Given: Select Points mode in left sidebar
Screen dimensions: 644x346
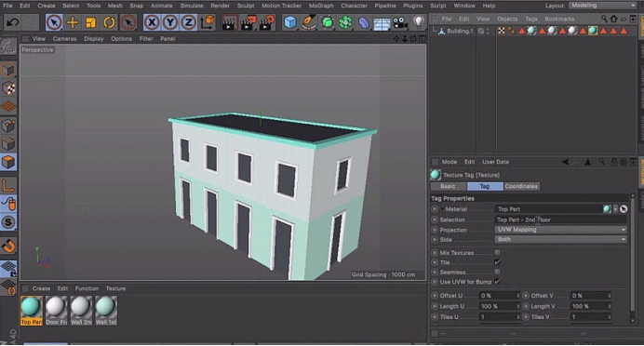Looking at the screenshot, I should point(8,126).
